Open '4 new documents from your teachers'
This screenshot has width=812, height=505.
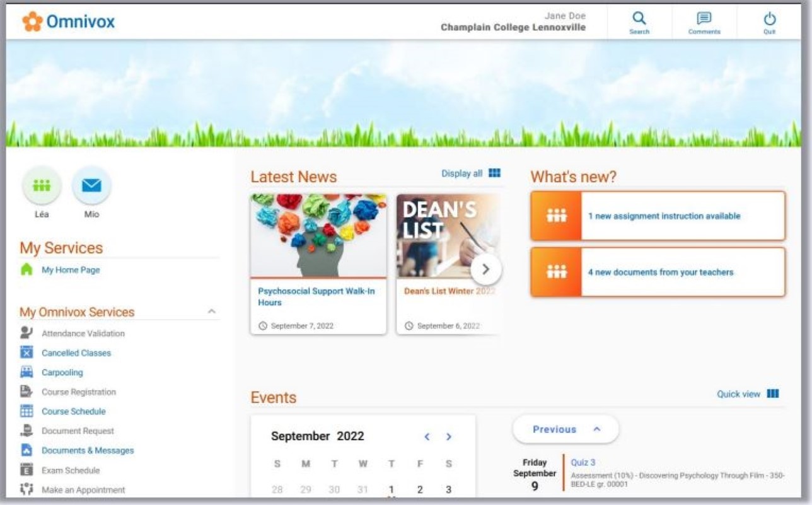tap(661, 272)
